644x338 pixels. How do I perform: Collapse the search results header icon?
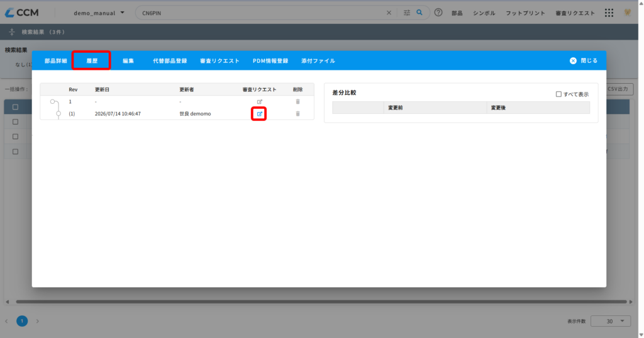tap(11, 31)
